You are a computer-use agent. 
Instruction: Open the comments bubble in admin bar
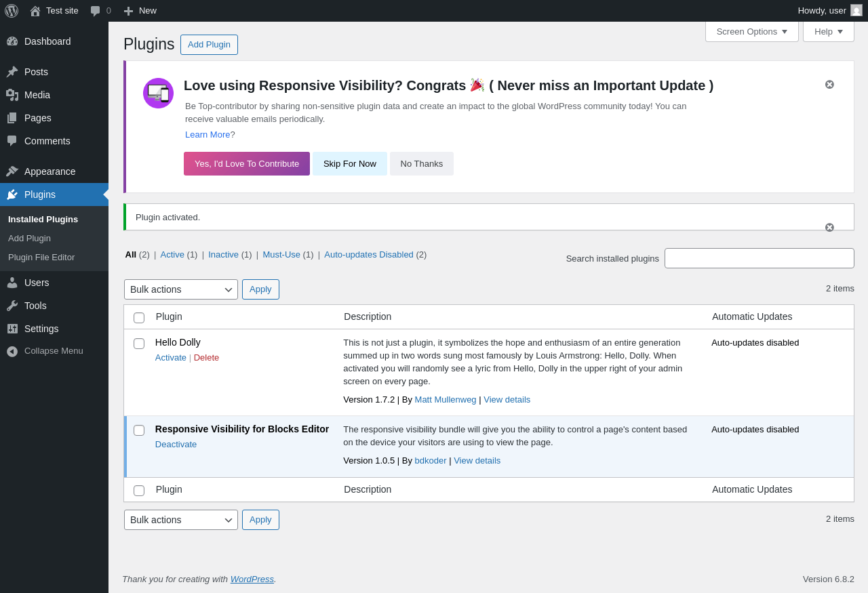coord(96,11)
